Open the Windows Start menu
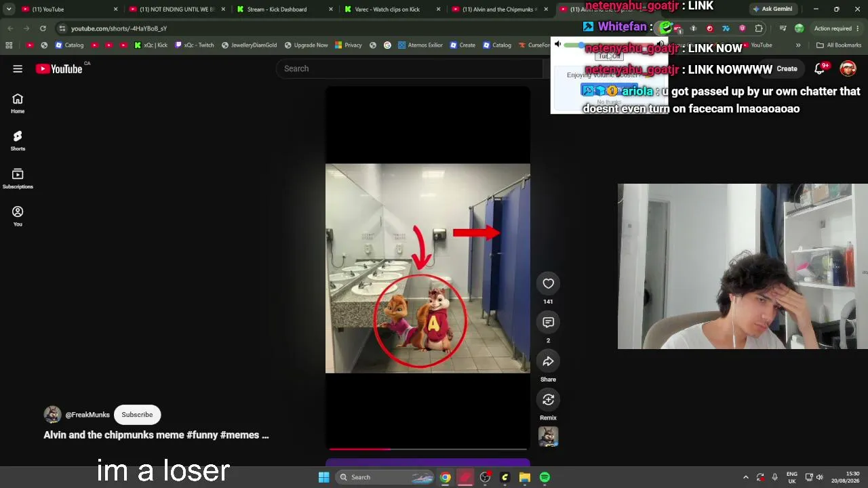This screenshot has width=868, height=488. pos(323,477)
